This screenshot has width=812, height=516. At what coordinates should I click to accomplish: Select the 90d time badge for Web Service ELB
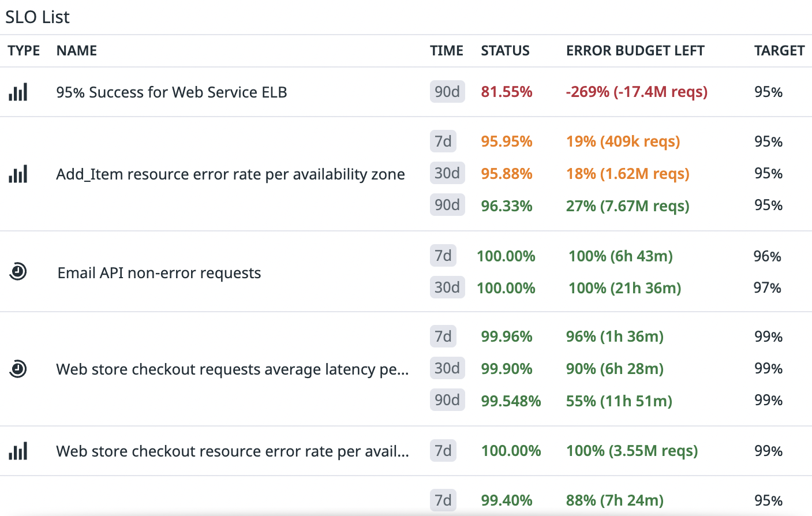(446, 92)
